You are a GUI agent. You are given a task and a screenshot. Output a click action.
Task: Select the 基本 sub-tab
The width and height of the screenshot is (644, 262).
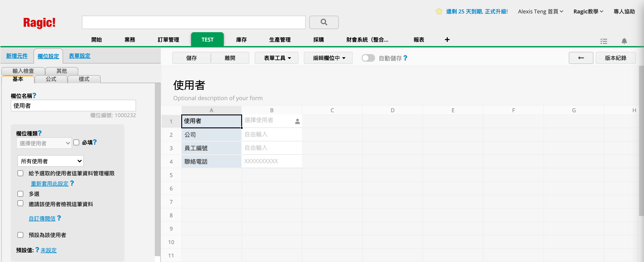pyautogui.click(x=18, y=79)
